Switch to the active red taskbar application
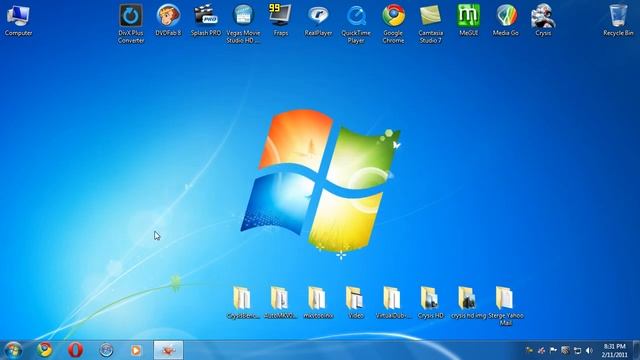This screenshot has width=640, height=360. (x=168, y=350)
